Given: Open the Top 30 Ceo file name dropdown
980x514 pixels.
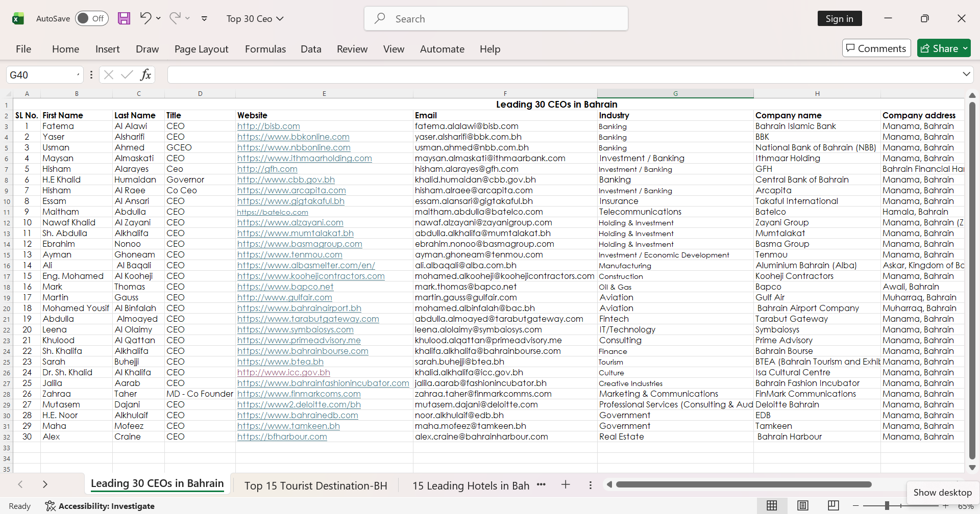Looking at the screenshot, I should click(255, 19).
